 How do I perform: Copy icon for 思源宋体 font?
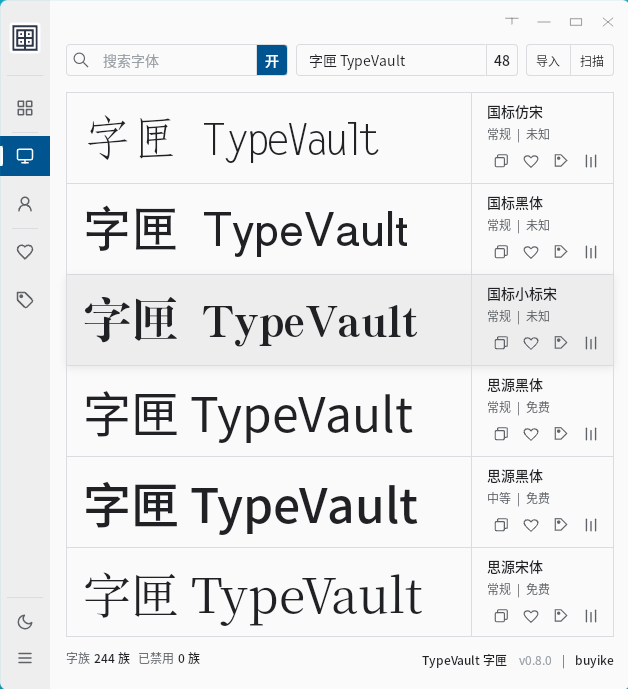[501, 616]
